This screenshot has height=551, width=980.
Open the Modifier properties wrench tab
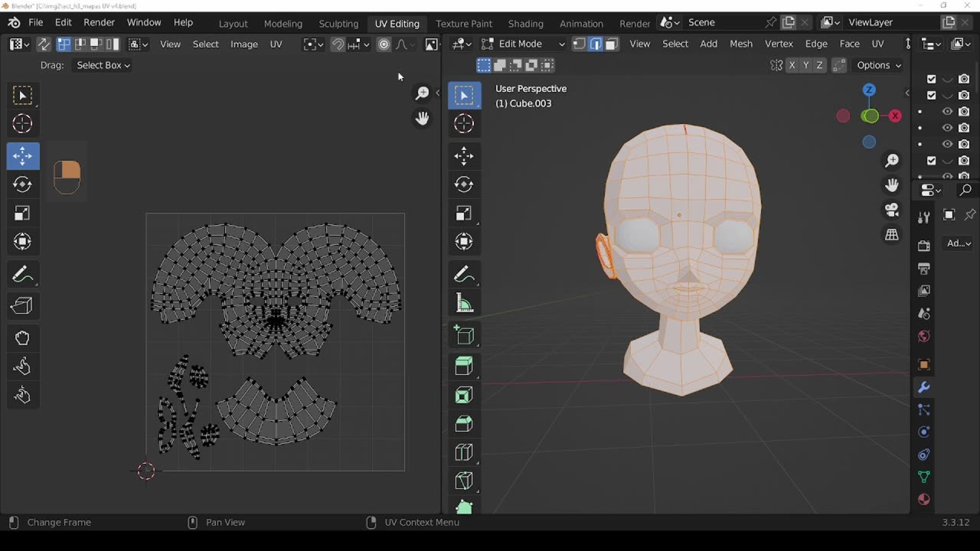924,388
